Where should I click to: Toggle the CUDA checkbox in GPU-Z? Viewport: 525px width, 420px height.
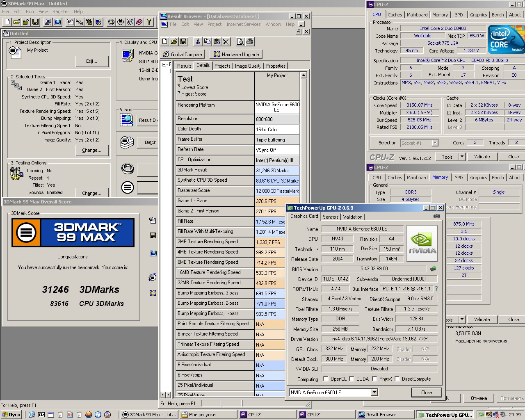click(x=352, y=379)
